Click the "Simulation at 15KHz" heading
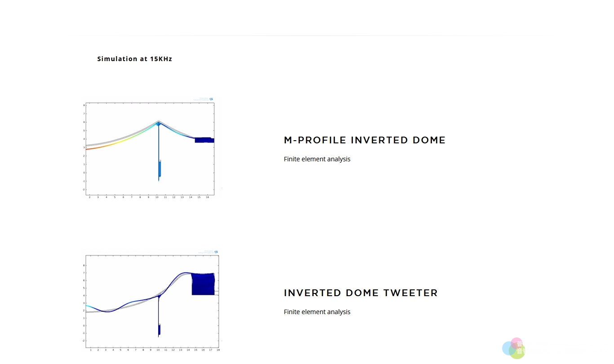This screenshot has width=614, height=364. tap(135, 59)
